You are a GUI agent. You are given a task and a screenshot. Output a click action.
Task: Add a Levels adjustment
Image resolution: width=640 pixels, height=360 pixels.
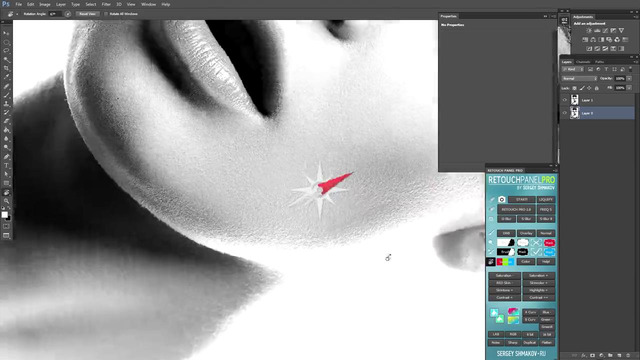[x=597, y=31]
